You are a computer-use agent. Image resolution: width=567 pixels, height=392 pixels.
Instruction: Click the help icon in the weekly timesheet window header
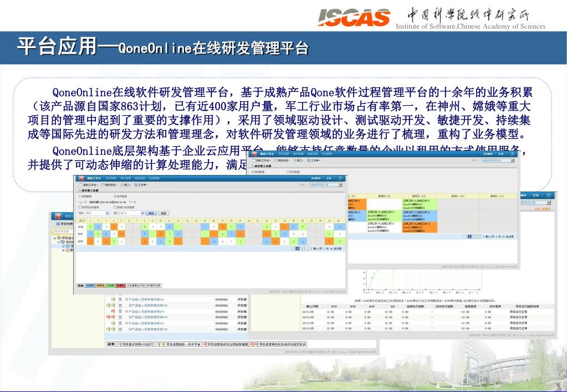tap(512, 154)
